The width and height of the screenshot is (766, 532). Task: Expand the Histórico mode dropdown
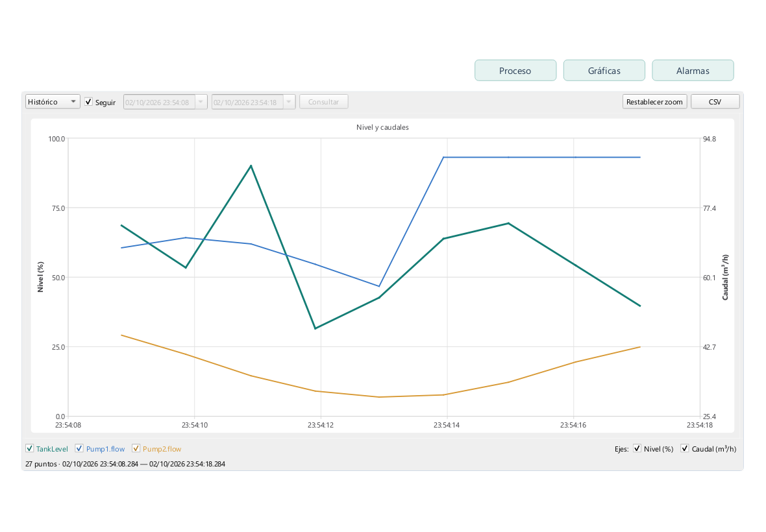pos(53,101)
